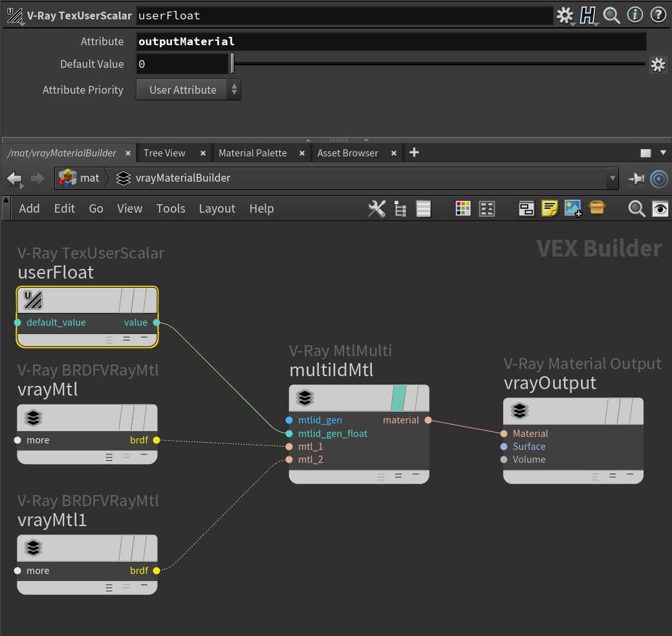
Task: Open the help question mark icon
Action: click(658, 15)
